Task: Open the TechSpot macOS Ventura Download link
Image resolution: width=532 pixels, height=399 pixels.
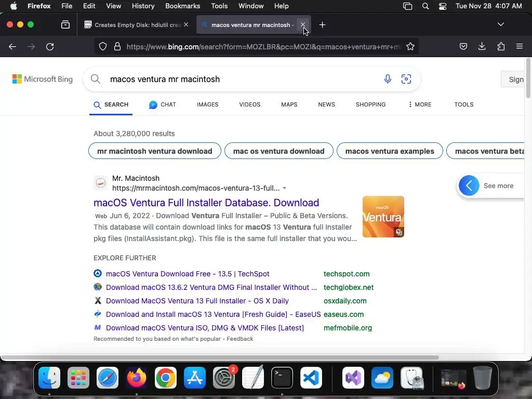Action: click(x=188, y=274)
